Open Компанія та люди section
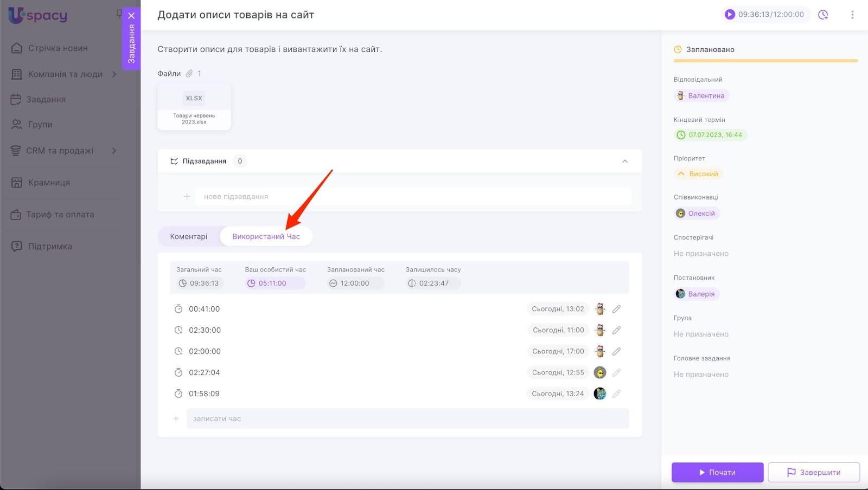Image resolution: width=868 pixels, height=490 pixels. (x=65, y=74)
